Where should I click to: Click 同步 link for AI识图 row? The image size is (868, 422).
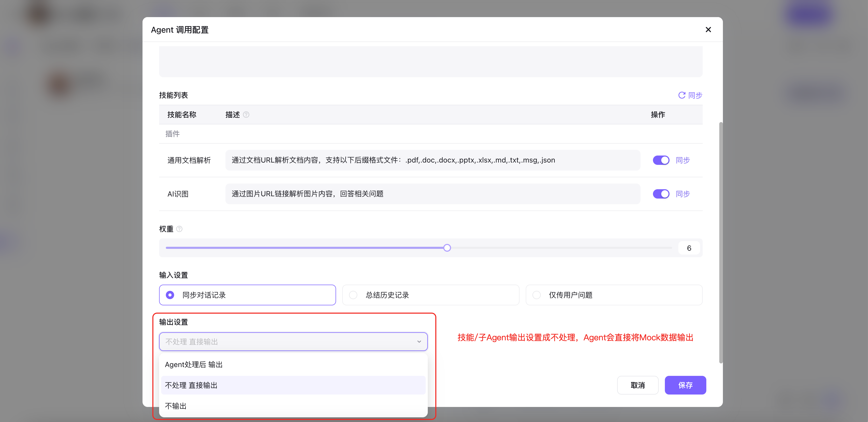683,194
